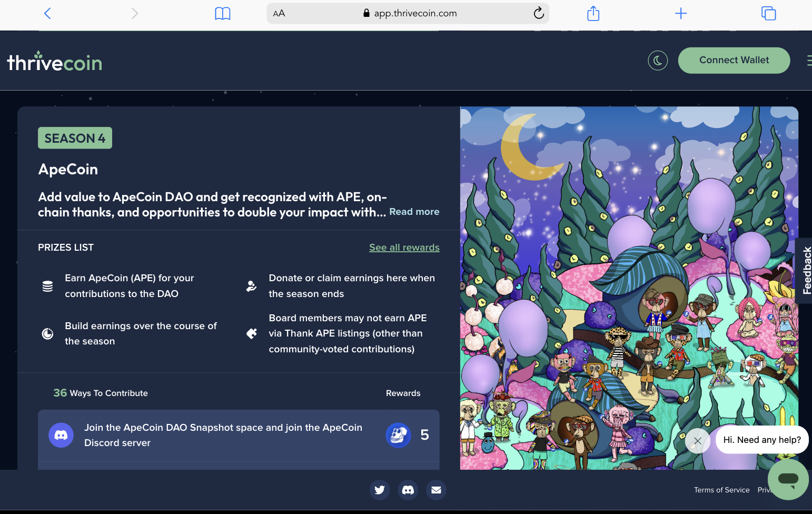This screenshot has width=812, height=514.
Task: Open the Discord footer icon
Action: (x=408, y=490)
